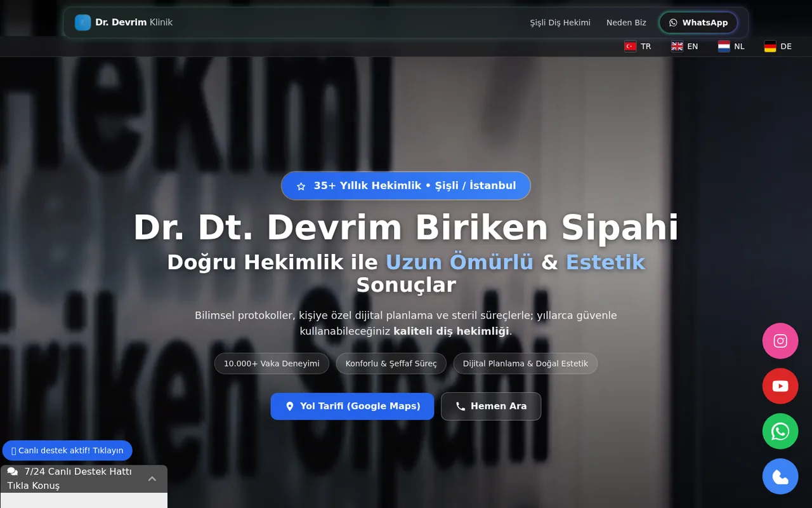
Task: Click the highlighted words Uzun Ömürlü
Action: tap(459, 262)
